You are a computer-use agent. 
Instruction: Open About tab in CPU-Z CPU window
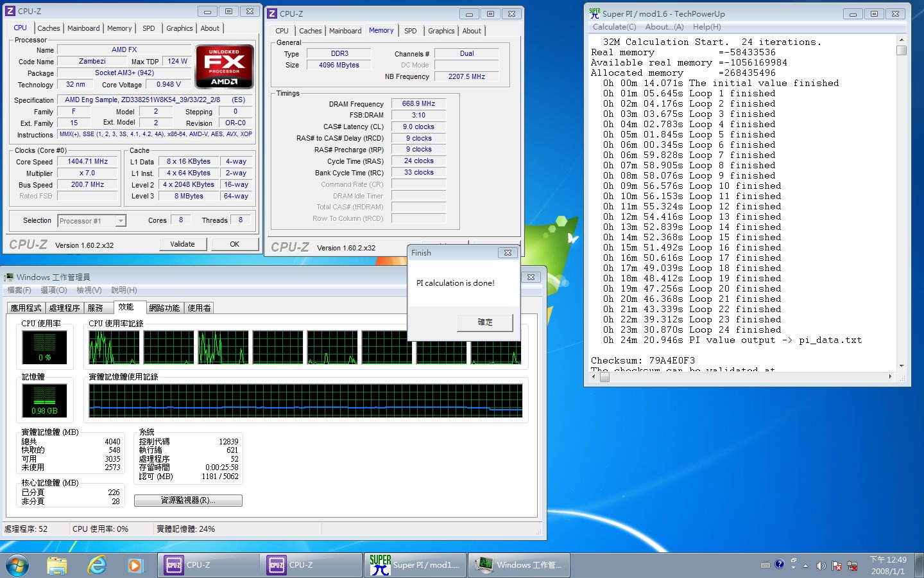click(210, 28)
